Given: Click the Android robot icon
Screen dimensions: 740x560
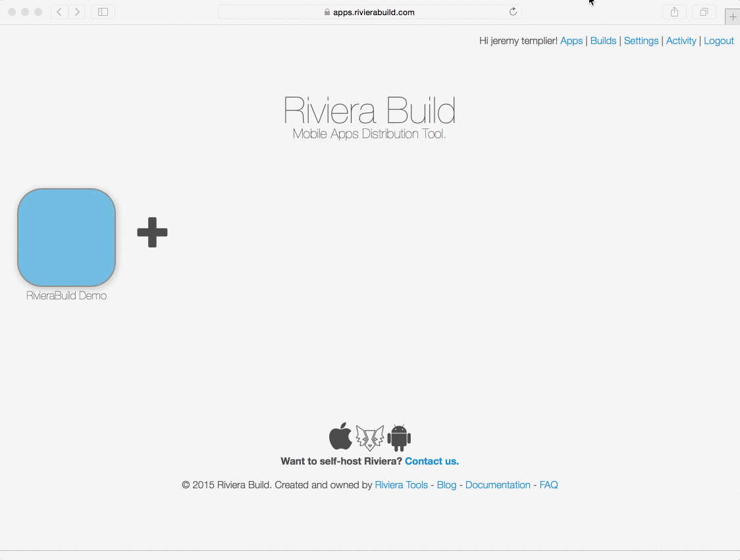Looking at the screenshot, I should click(x=399, y=438).
